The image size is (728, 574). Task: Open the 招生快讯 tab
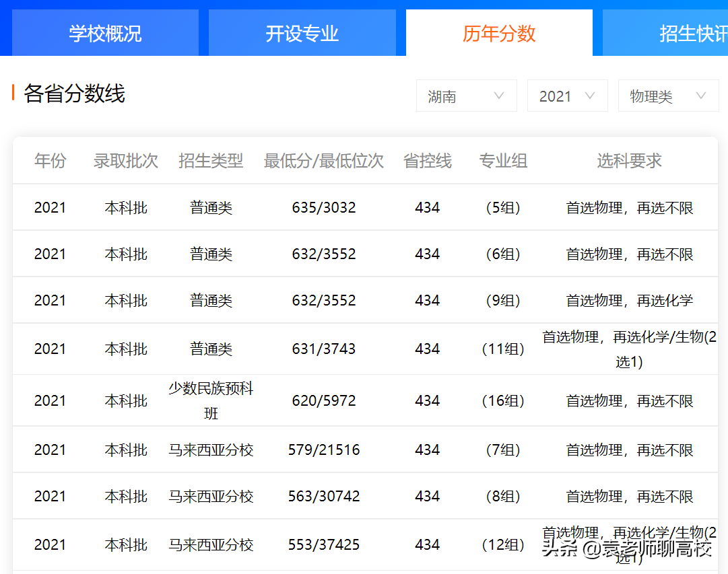pyautogui.click(x=694, y=32)
